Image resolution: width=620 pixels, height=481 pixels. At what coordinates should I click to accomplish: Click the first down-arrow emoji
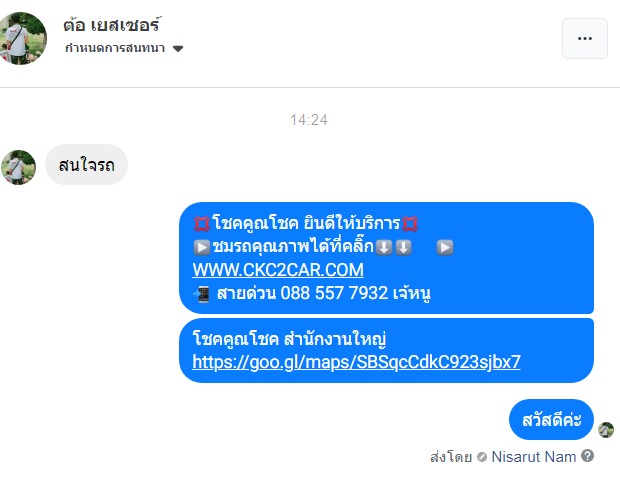pyautogui.click(x=384, y=248)
